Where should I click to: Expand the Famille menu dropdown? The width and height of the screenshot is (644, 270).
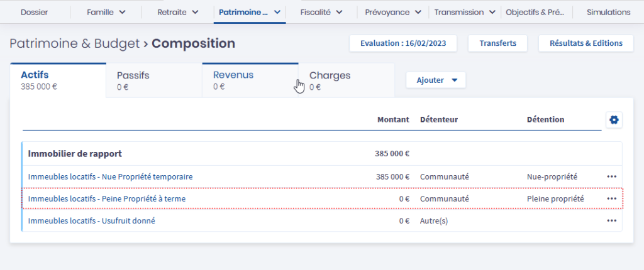tap(106, 12)
